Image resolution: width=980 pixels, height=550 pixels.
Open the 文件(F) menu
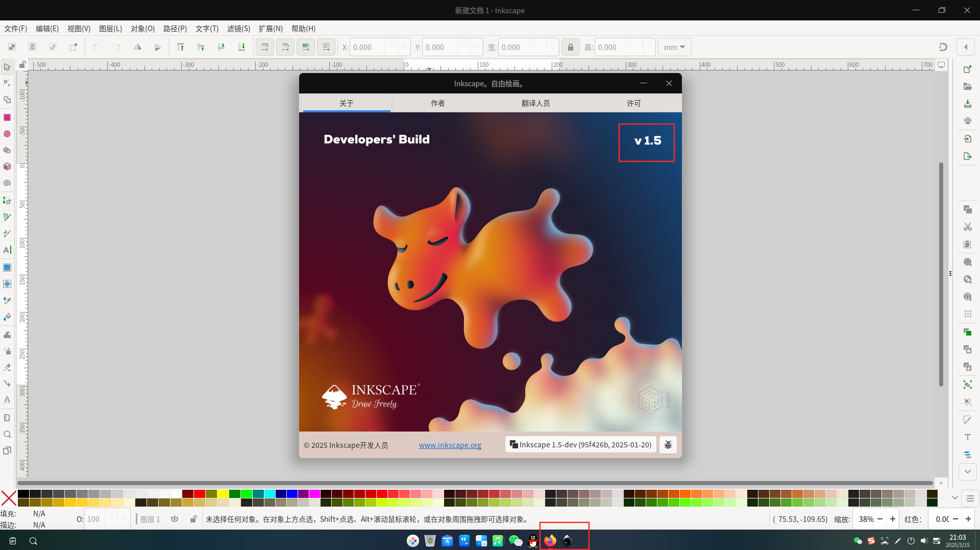(16, 29)
